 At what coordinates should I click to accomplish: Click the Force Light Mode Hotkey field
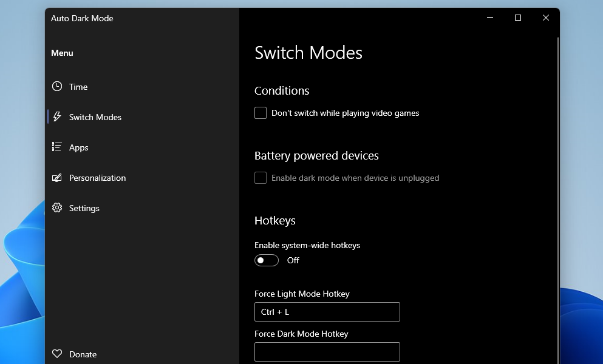(x=327, y=312)
